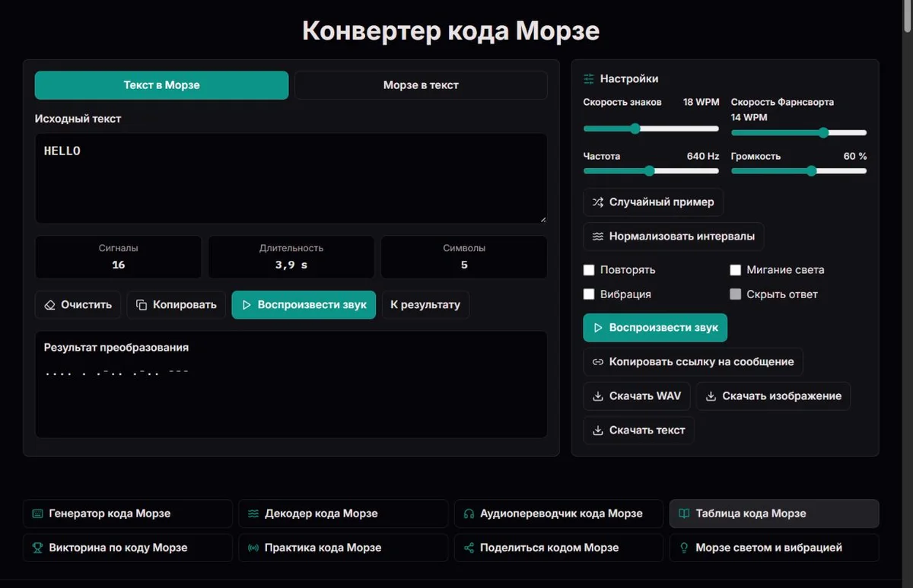This screenshot has height=588, width=913.
Task: Click the copy icon on Копировать
Action: 142,305
